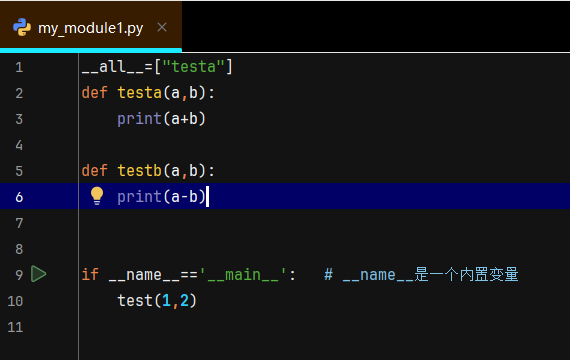Click line number 8 in the gutter
The width and height of the screenshot is (570, 360).
click(19, 249)
